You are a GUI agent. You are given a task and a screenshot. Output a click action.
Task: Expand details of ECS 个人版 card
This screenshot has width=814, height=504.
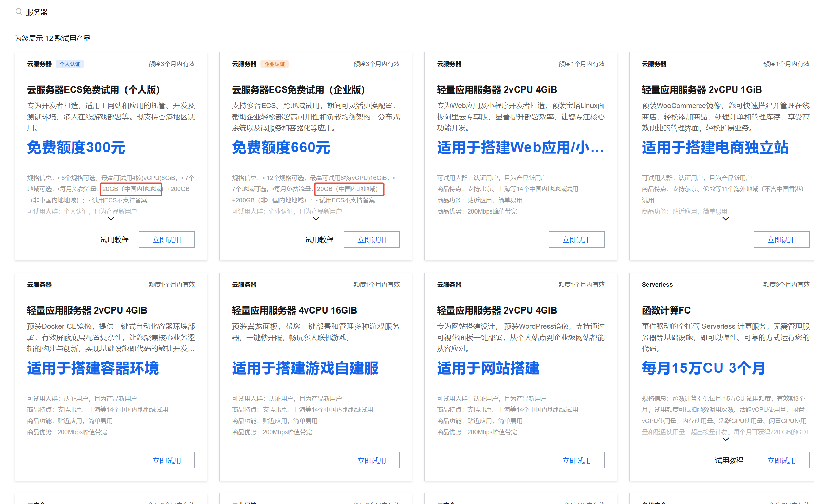111,219
